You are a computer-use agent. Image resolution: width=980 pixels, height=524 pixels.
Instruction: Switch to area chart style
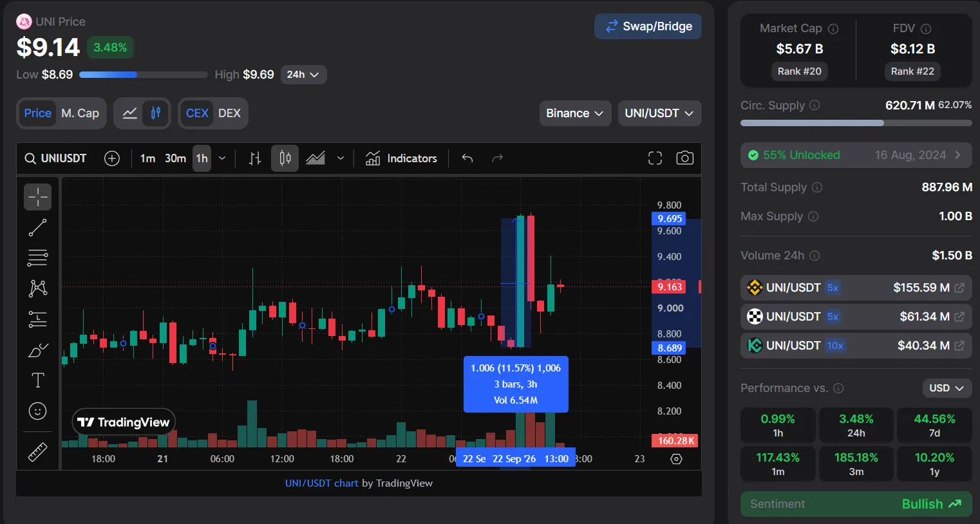click(x=316, y=158)
